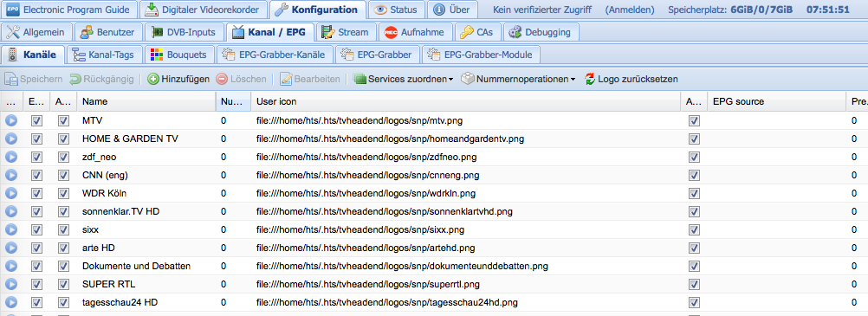
Task: Expand the Services zuordnen dropdown
Action: tap(404, 79)
